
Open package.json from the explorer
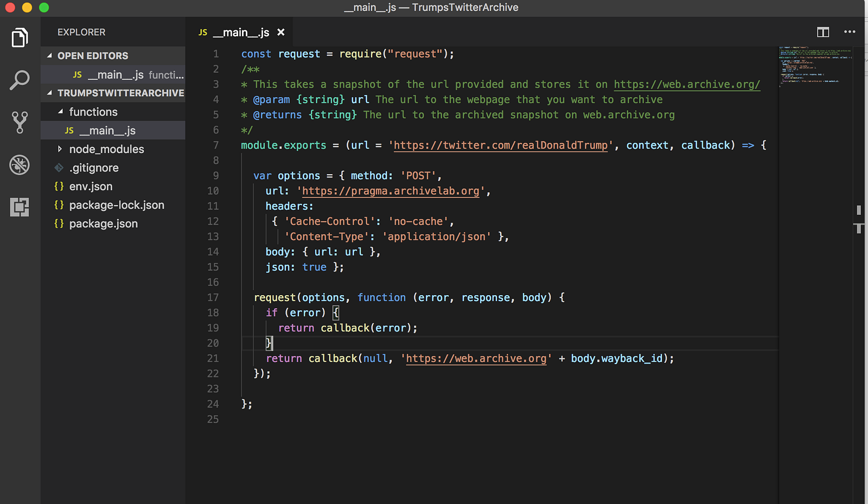coord(103,224)
